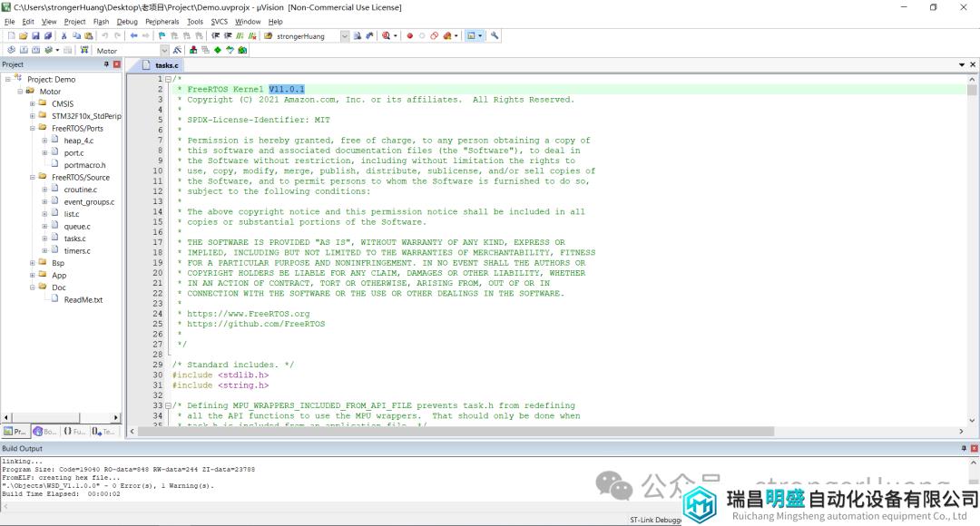Start debug session with the magnifier icon
Screen dimensions: 980x526
[387, 36]
